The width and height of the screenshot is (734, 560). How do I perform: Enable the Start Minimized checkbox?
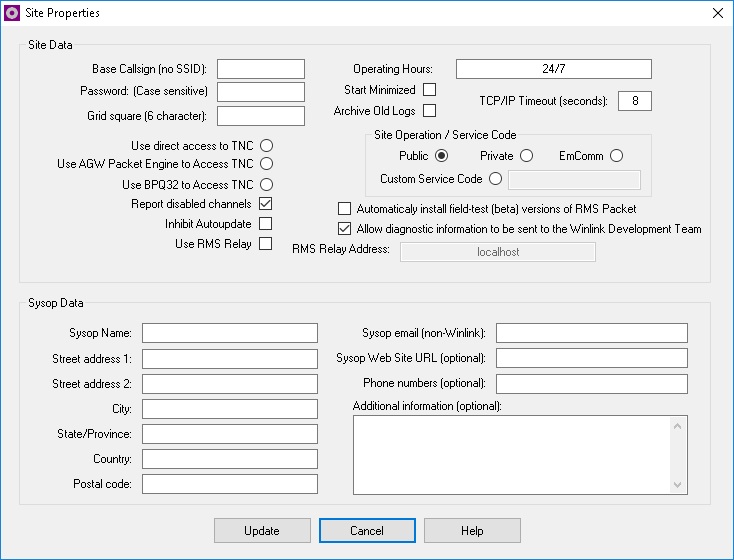pyautogui.click(x=429, y=90)
